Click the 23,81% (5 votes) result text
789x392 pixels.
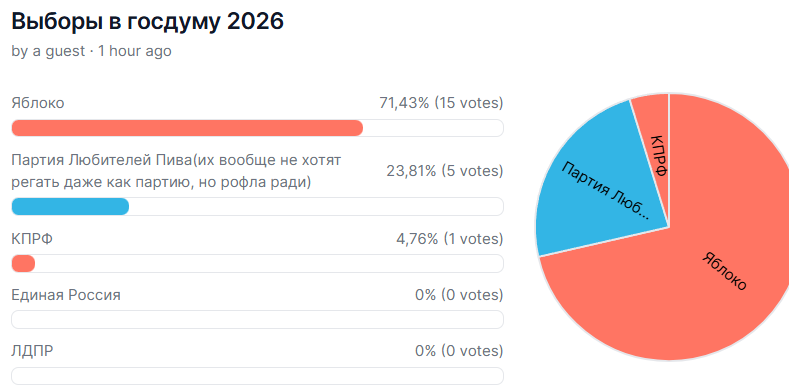pos(445,171)
